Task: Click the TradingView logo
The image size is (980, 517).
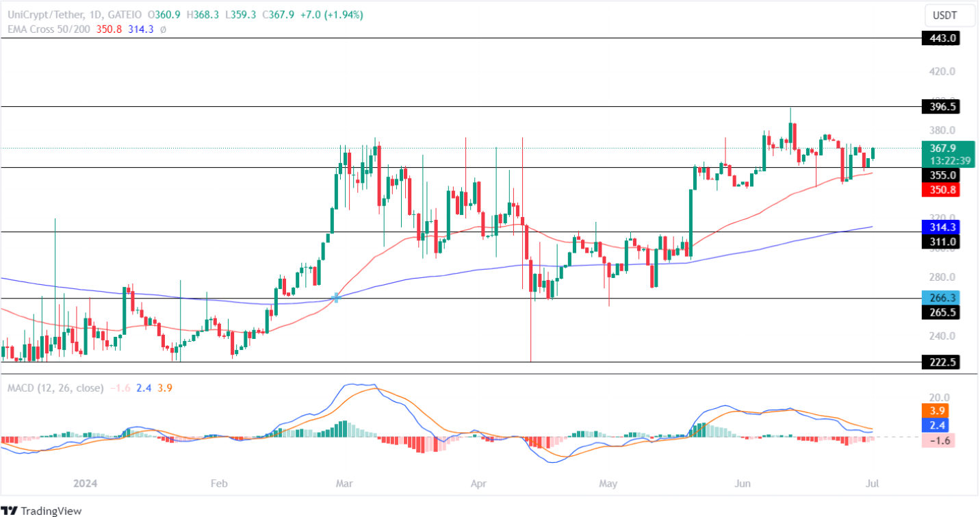Action: [42, 510]
